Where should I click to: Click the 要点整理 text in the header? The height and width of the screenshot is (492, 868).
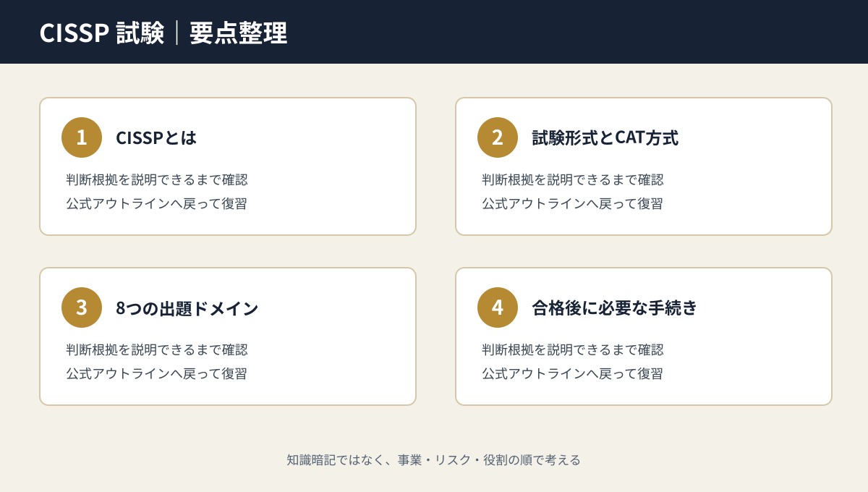click(x=239, y=33)
